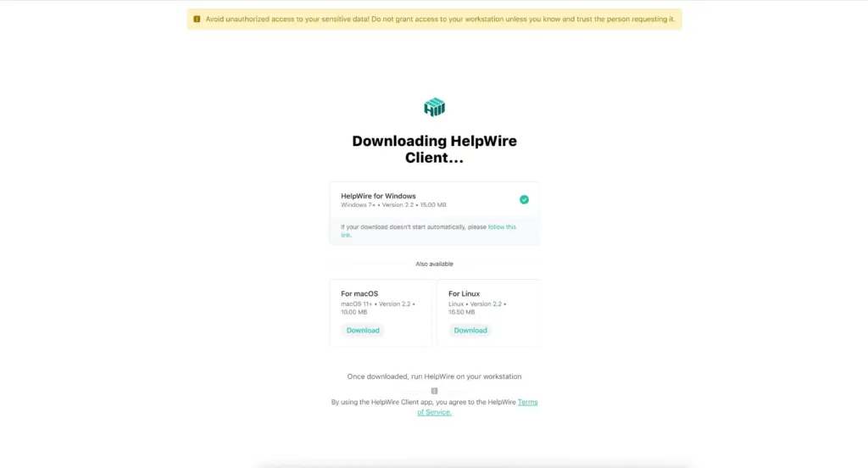
Task: Click the 'Also available' label
Action: click(x=435, y=264)
